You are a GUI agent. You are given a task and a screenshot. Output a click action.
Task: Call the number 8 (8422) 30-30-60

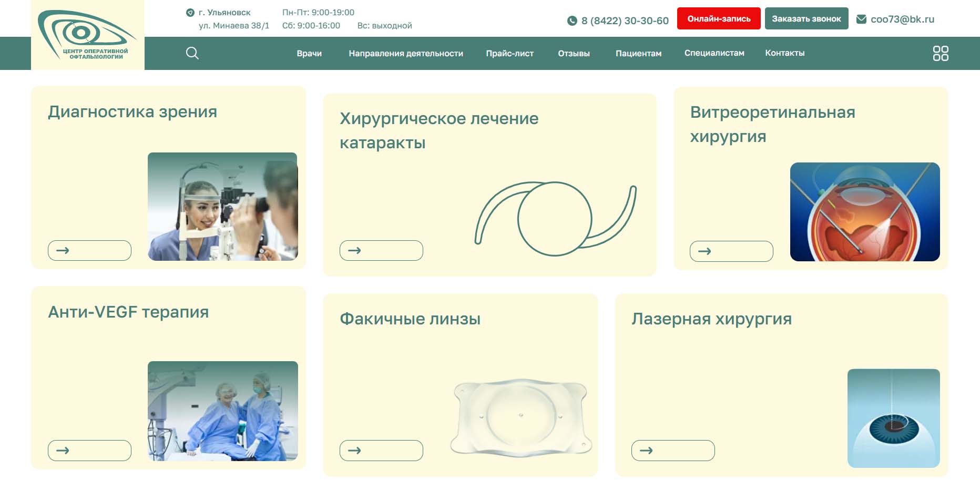(625, 21)
